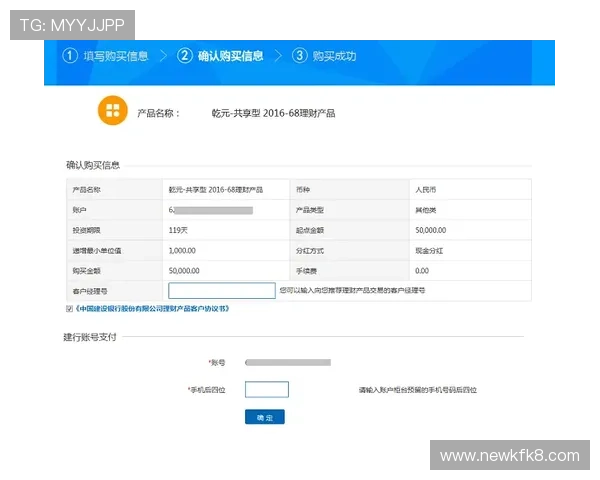Click the 手续费 value 0.00
Screen dimensions: 600x480
click(x=422, y=271)
